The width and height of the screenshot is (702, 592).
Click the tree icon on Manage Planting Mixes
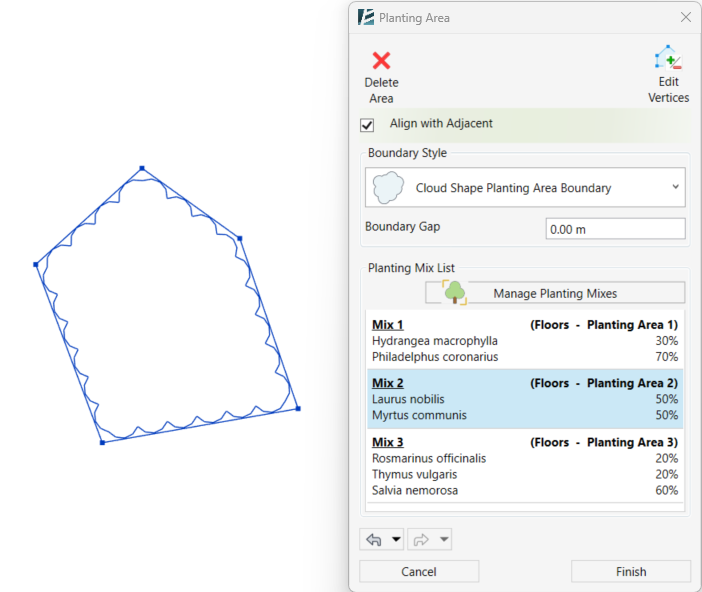(455, 292)
